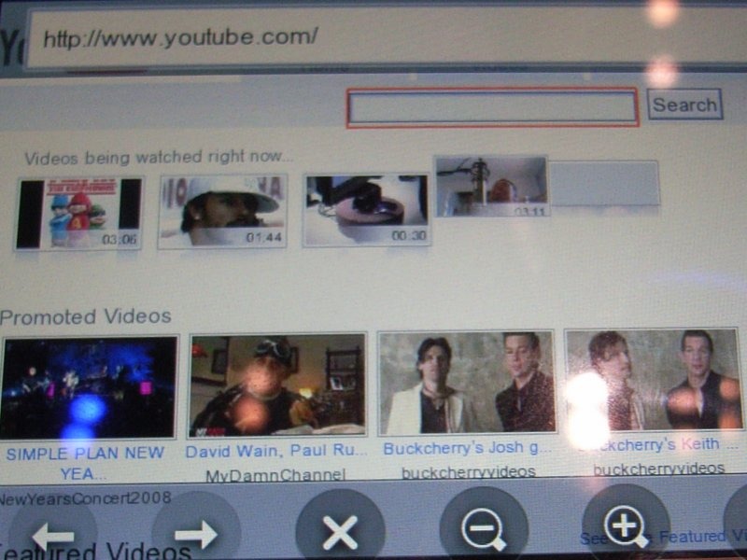This screenshot has width=747, height=560.
Task: Open the Buckcherry's Keith promoted video thumbnail
Action: click(653, 380)
